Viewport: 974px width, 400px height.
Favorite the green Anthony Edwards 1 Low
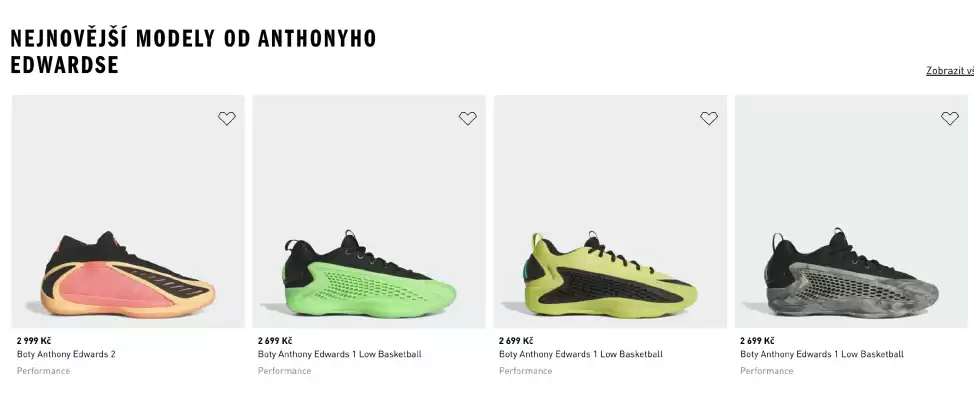[x=468, y=118]
